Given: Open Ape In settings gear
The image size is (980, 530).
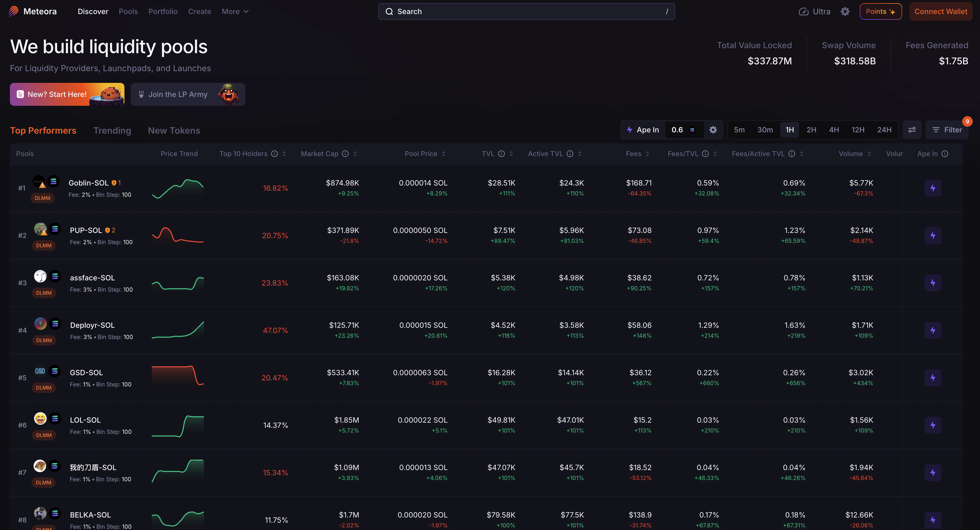Looking at the screenshot, I should [713, 130].
